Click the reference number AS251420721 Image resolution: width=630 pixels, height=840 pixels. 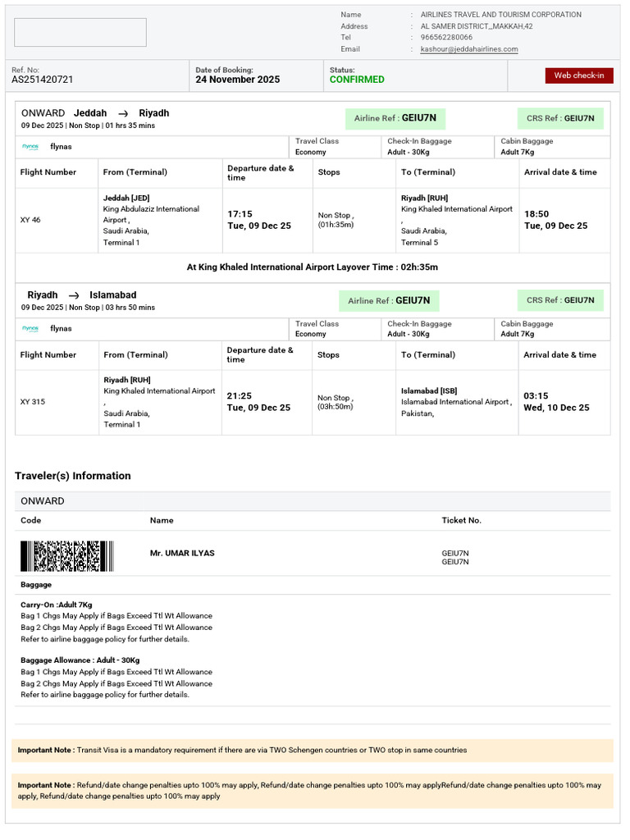pyautogui.click(x=43, y=80)
